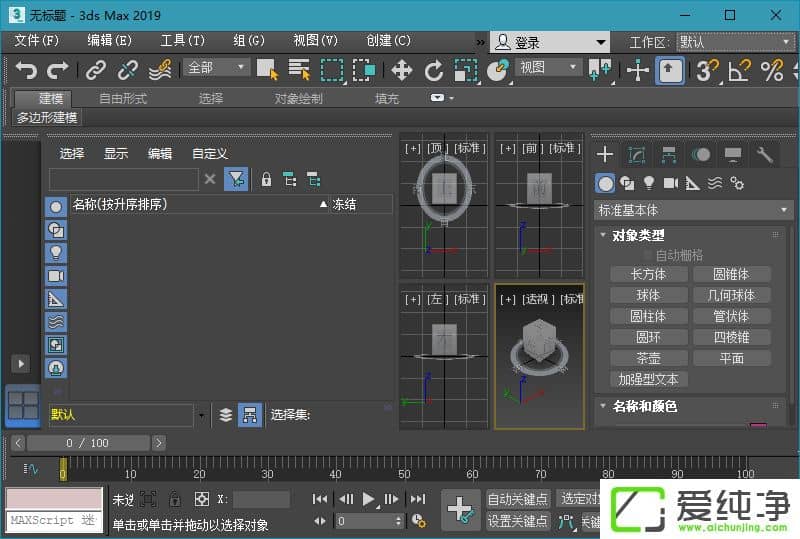The height and width of the screenshot is (539, 800).
Task: Click the Redo arrow in main toolbar
Action: (58, 70)
